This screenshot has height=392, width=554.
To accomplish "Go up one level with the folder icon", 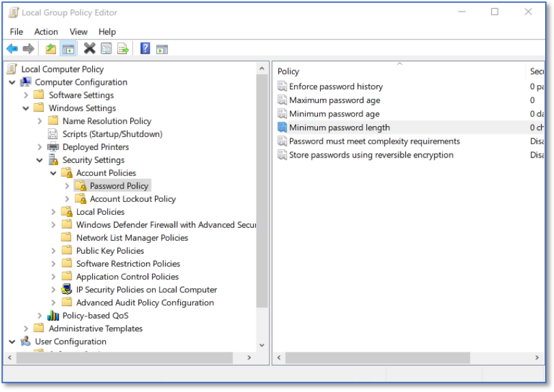I will pos(51,48).
